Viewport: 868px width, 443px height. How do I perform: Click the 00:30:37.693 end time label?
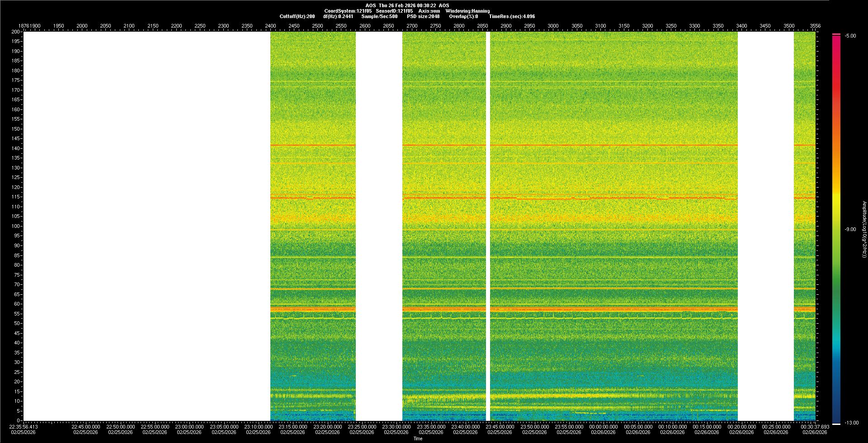tap(815, 427)
